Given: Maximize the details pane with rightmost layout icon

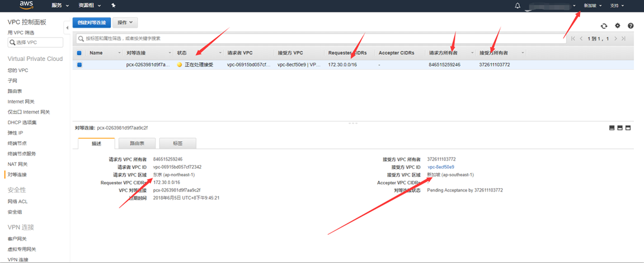Looking at the screenshot, I should click(628, 128).
